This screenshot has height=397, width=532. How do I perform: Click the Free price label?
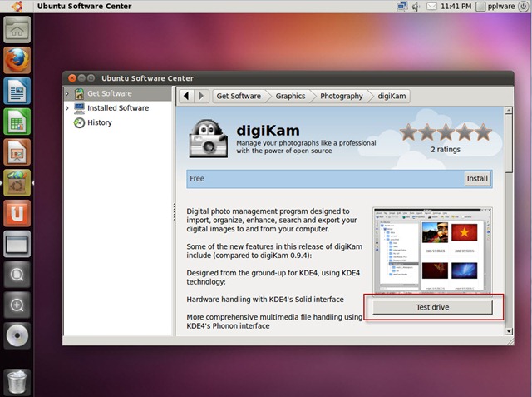coord(197,179)
